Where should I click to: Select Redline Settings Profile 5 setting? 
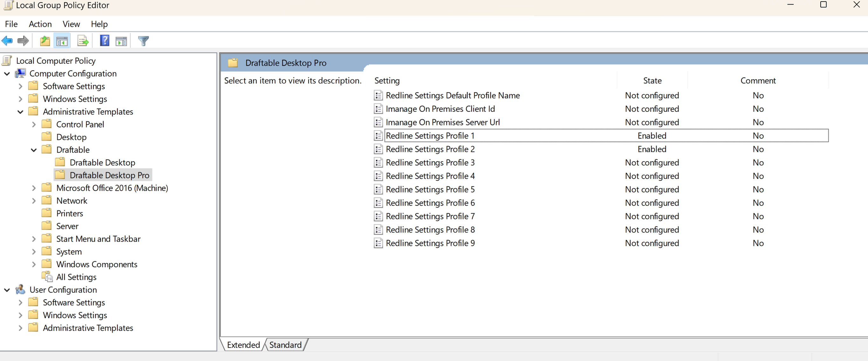point(430,189)
